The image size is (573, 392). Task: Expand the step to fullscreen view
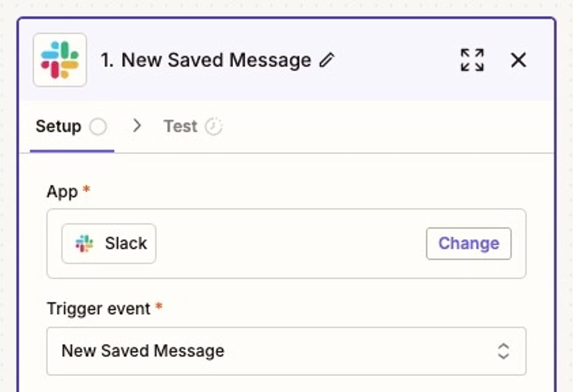[x=472, y=60]
